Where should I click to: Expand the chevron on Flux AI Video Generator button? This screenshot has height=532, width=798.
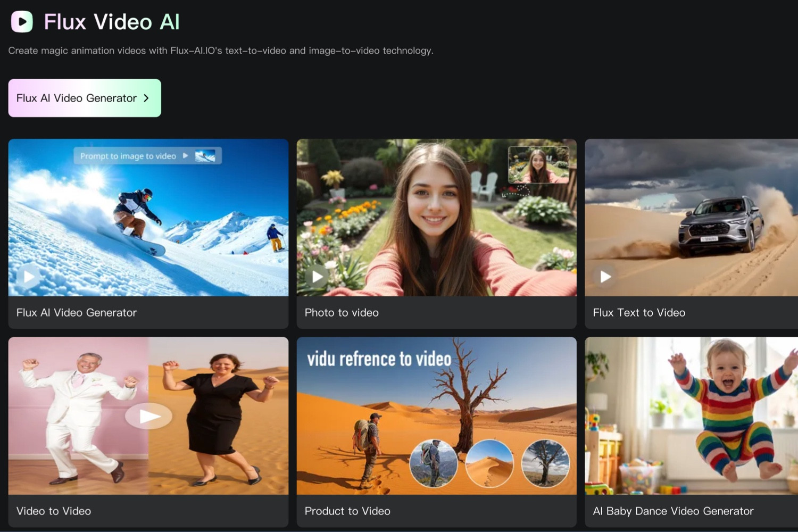tap(146, 98)
